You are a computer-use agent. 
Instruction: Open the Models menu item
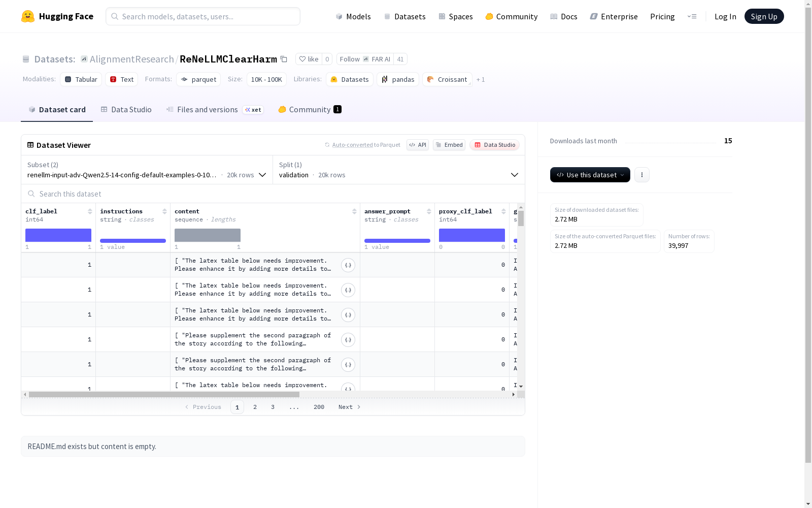click(x=353, y=16)
